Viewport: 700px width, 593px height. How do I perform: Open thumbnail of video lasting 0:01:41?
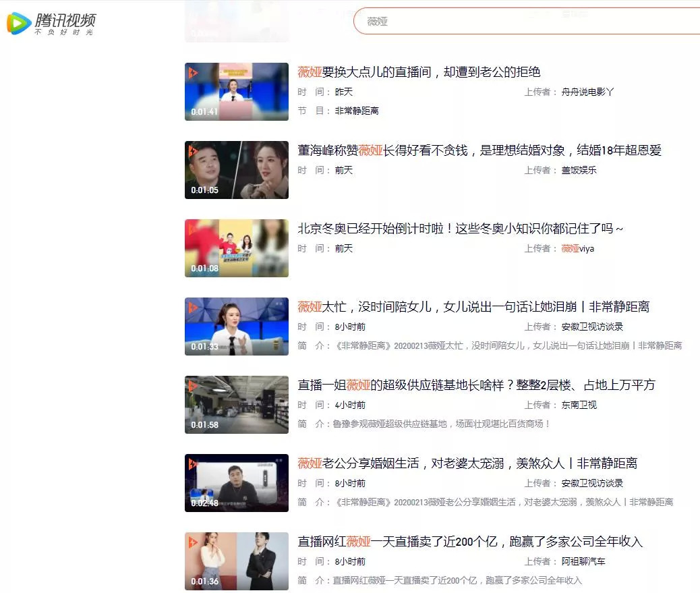tap(237, 92)
